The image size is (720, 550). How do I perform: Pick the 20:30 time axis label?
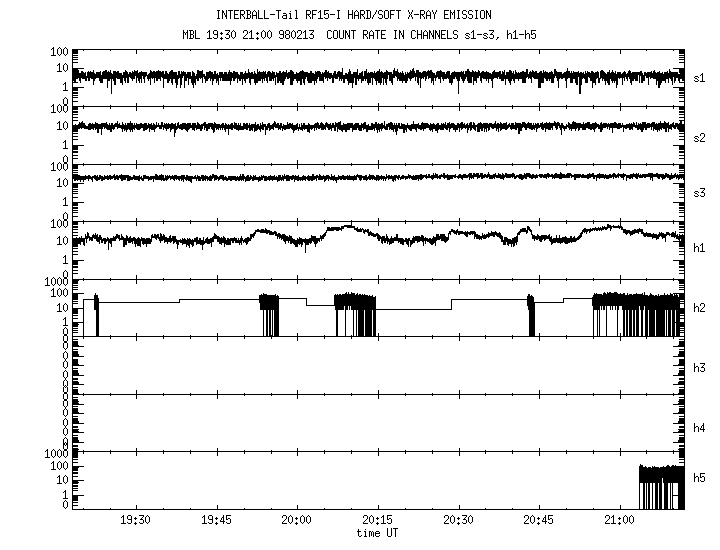point(458,522)
